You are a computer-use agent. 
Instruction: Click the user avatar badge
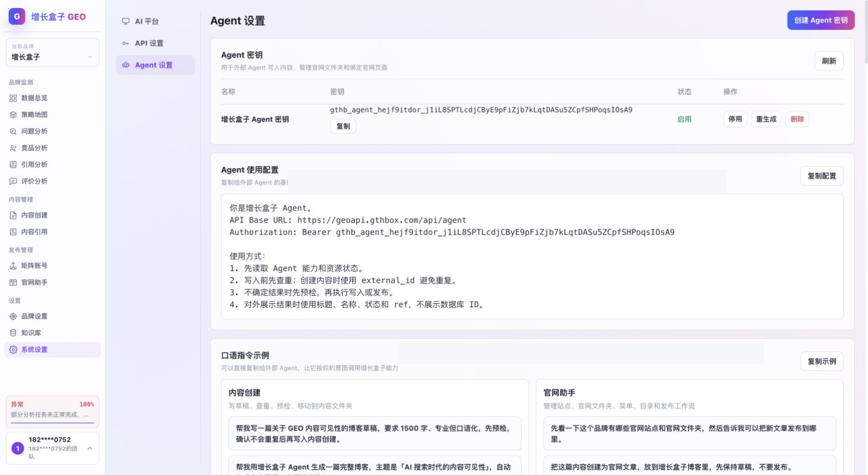click(18, 448)
